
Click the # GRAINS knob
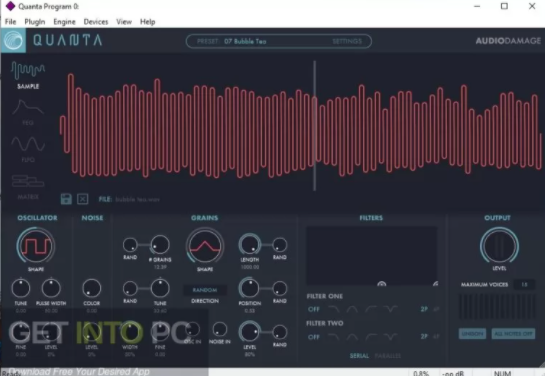tap(160, 245)
